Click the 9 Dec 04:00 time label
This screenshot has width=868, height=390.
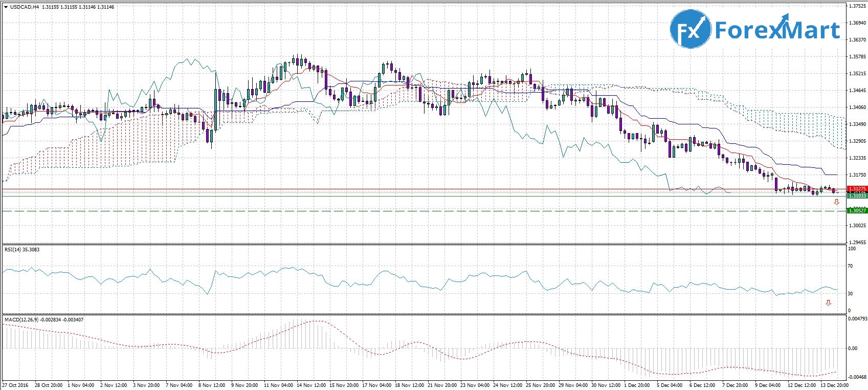768,385
